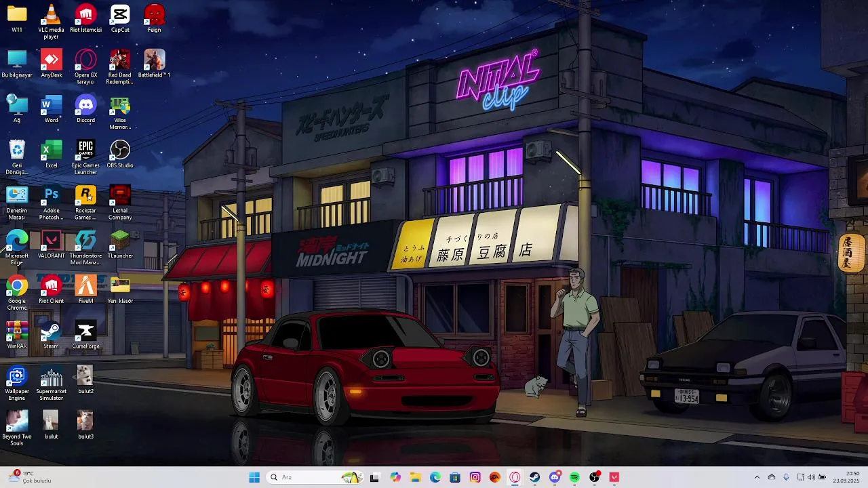Screen dimensions: 868x488
Task: Expand hidden system tray icons
Action: pos(757,477)
